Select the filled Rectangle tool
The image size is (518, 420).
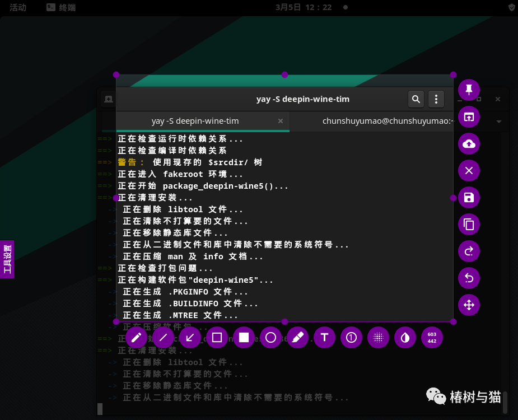(244, 337)
